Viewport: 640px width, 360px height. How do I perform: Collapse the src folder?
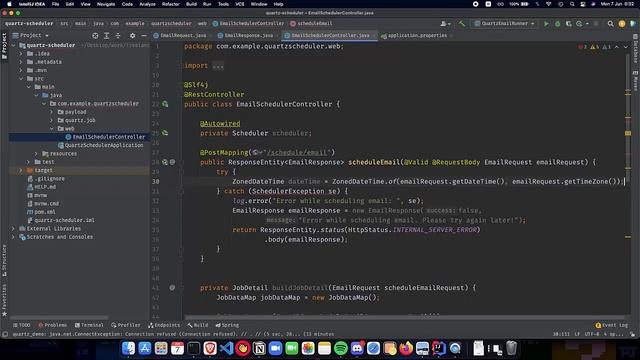(21, 78)
